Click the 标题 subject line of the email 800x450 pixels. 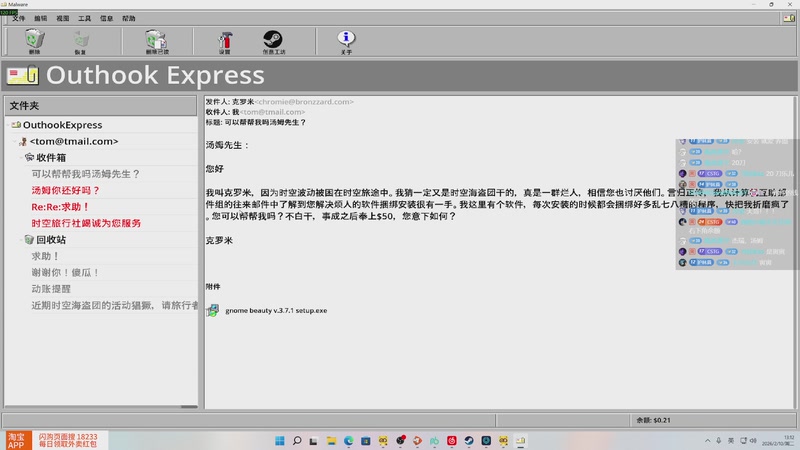click(256, 122)
